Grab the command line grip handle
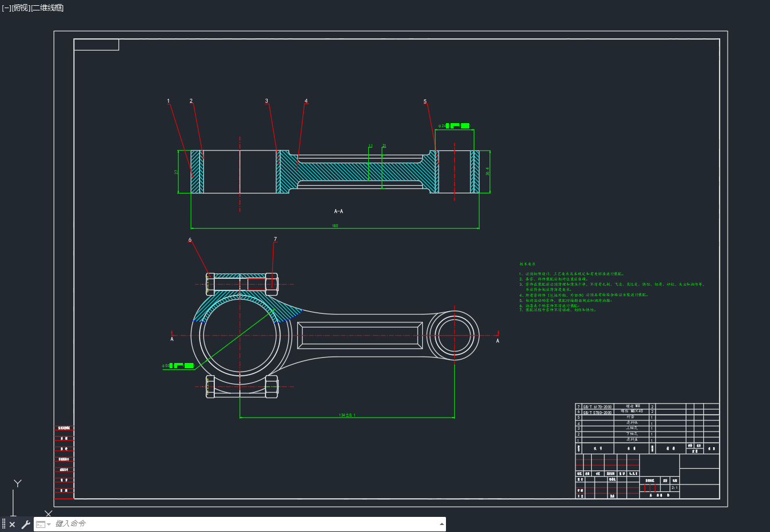This screenshot has height=532, width=770. [3, 524]
